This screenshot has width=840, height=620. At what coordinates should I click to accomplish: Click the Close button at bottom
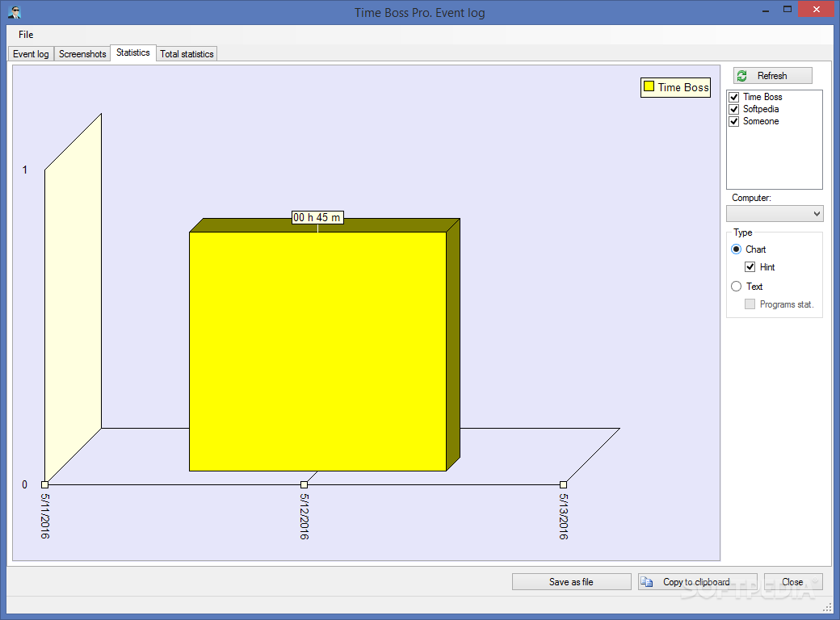click(793, 582)
